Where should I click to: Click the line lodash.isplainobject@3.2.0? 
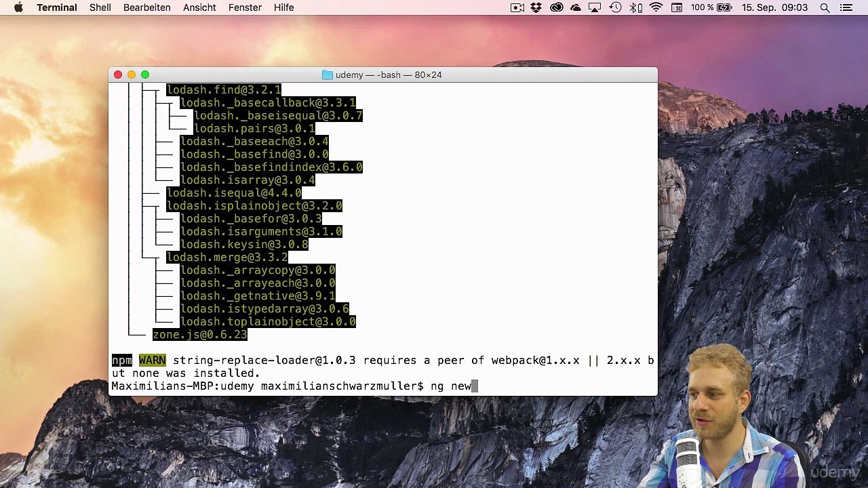pos(254,205)
